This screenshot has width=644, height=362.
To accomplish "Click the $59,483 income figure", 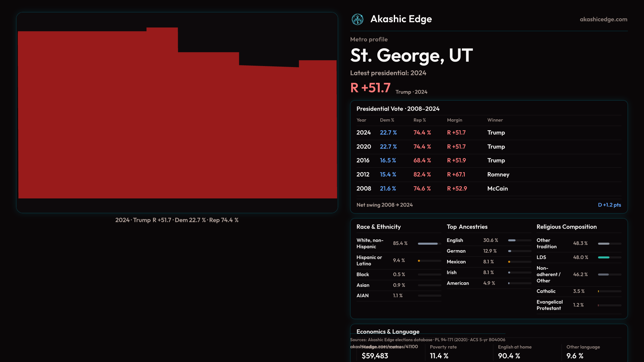I will pos(375,356).
